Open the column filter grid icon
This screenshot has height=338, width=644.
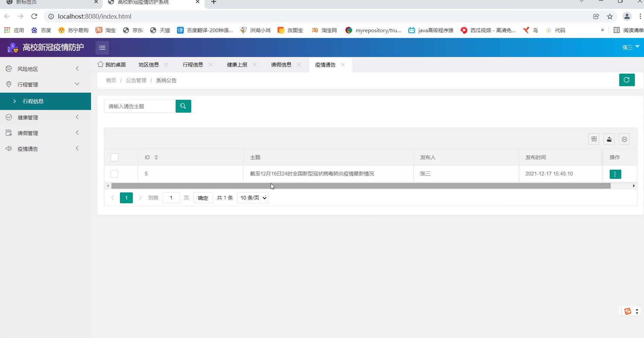click(594, 139)
